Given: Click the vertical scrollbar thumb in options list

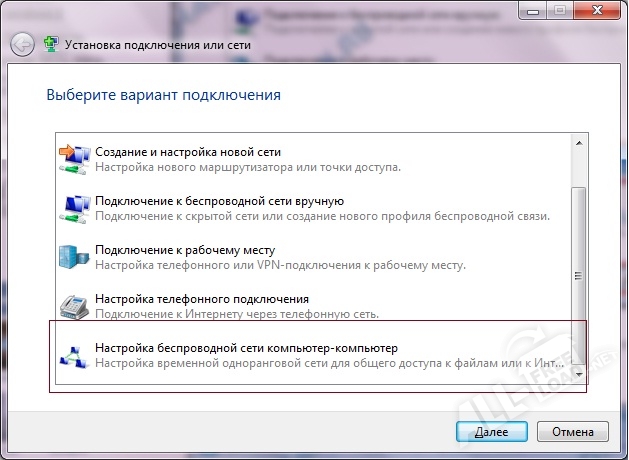Looking at the screenshot, I should [x=579, y=276].
